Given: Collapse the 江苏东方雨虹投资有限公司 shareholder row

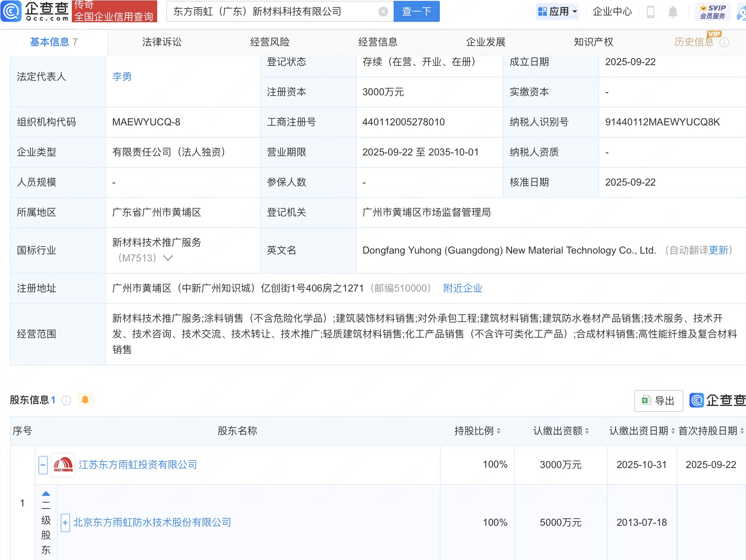Looking at the screenshot, I should (43, 465).
